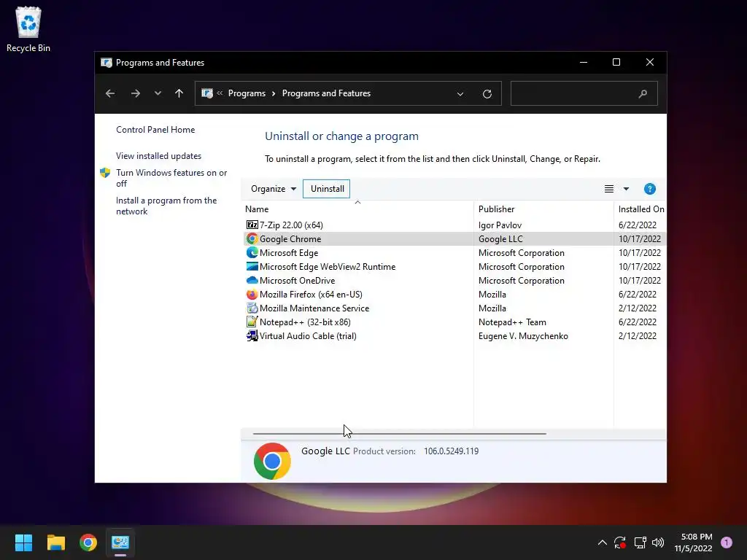Open Turn Windows features on or off
The height and width of the screenshot is (560, 747).
pyautogui.click(x=171, y=178)
